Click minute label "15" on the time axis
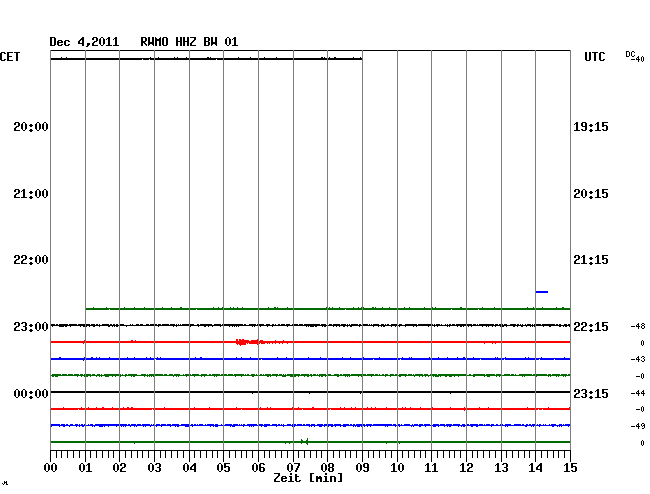The image size is (650, 494). tap(570, 468)
